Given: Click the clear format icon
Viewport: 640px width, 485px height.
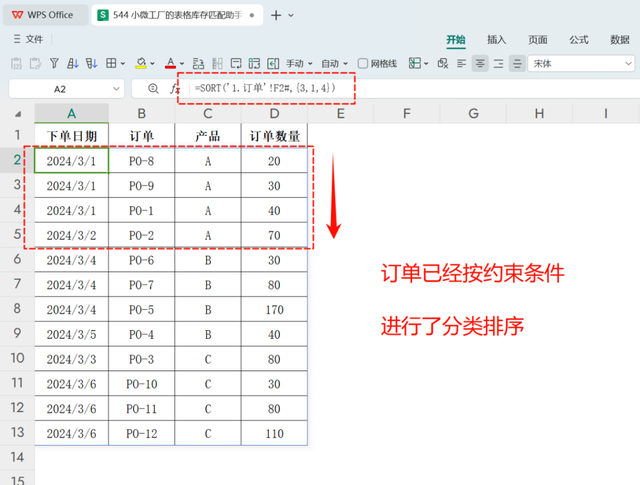Looking at the screenshot, I should coord(443,63).
